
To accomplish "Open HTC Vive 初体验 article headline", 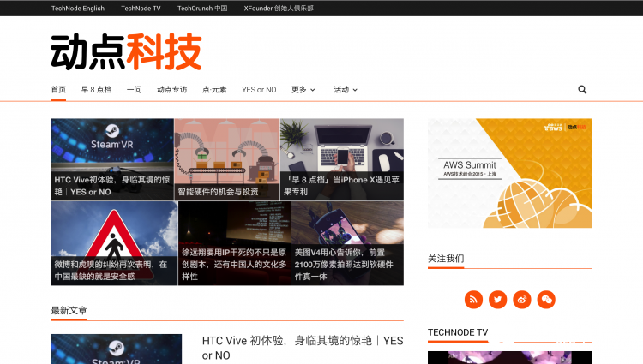I will (303, 348).
